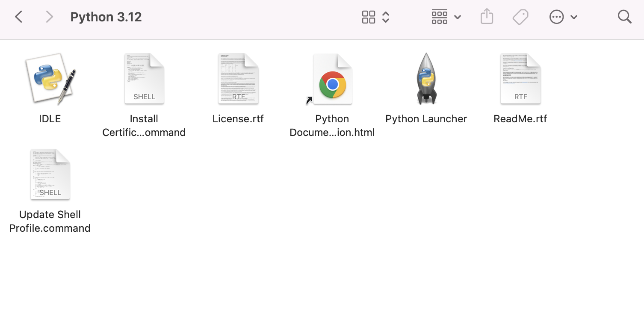Switch to icon grid view
The image size is (644, 313).
tap(368, 17)
